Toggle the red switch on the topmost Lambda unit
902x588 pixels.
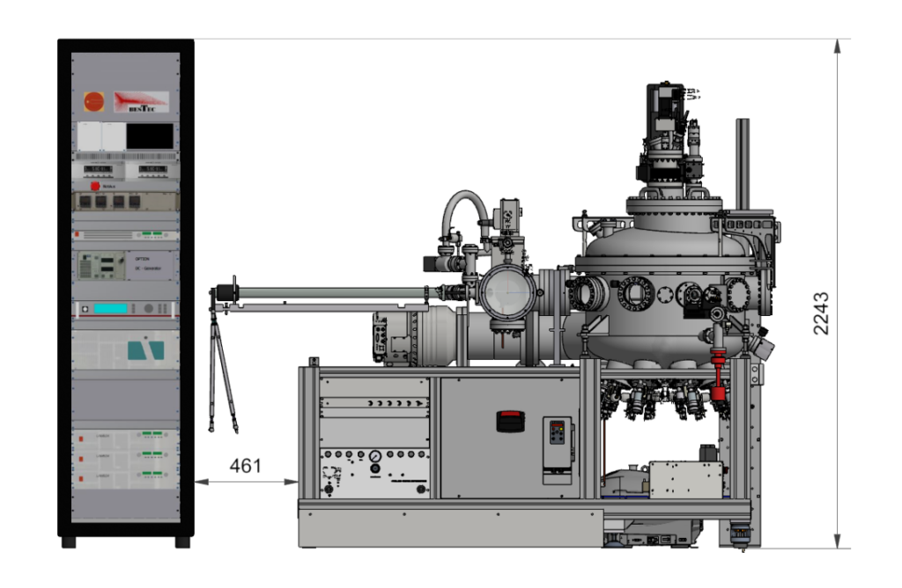(x=81, y=437)
